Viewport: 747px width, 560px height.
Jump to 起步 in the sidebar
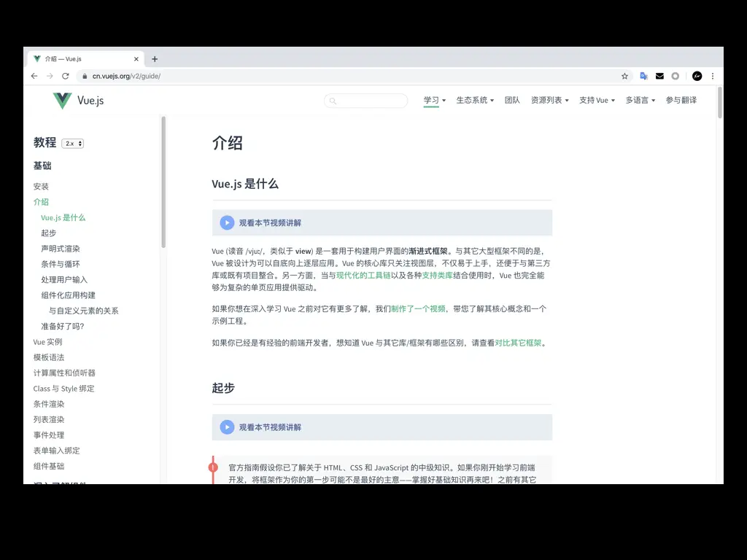(49, 233)
